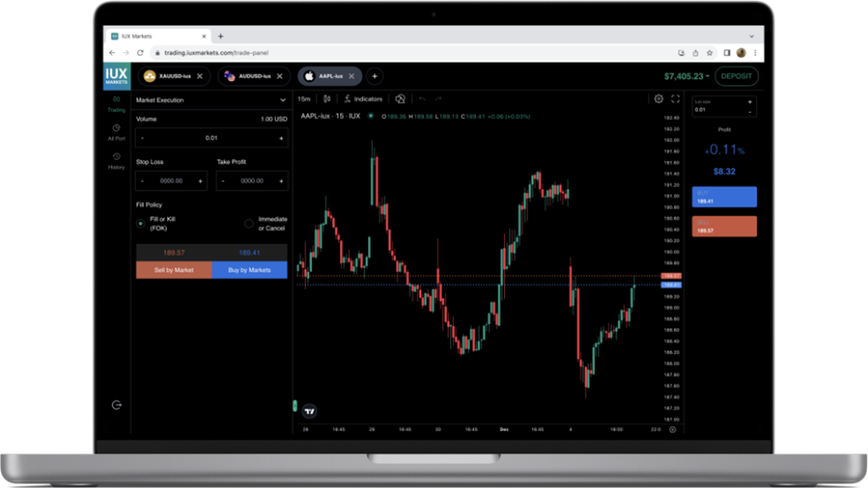Click the red 189.57 price label on axis

pos(671,275)
